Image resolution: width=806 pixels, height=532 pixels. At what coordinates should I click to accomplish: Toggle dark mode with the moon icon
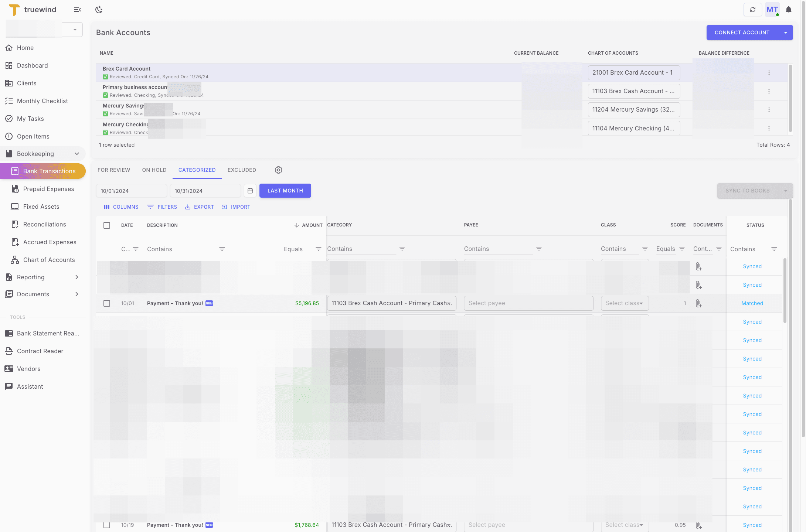pos(99,10)
